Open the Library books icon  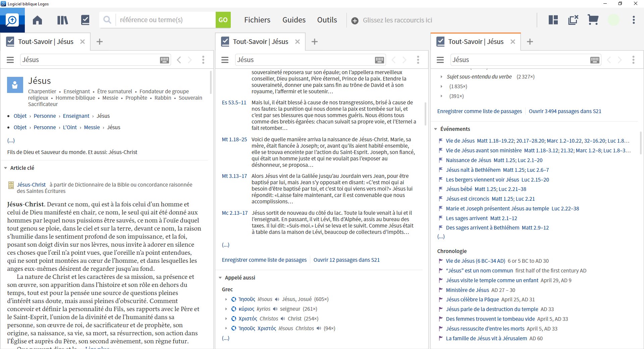(62, 20)
